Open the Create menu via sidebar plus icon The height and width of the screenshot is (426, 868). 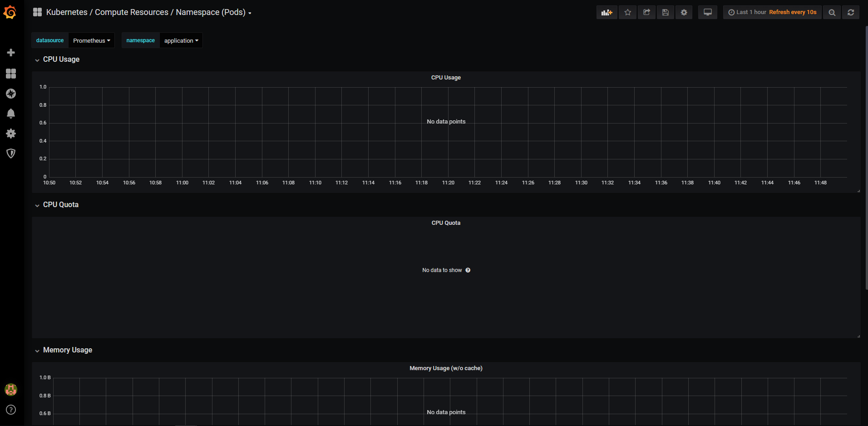pyautogui.click(x=11, y=52)
